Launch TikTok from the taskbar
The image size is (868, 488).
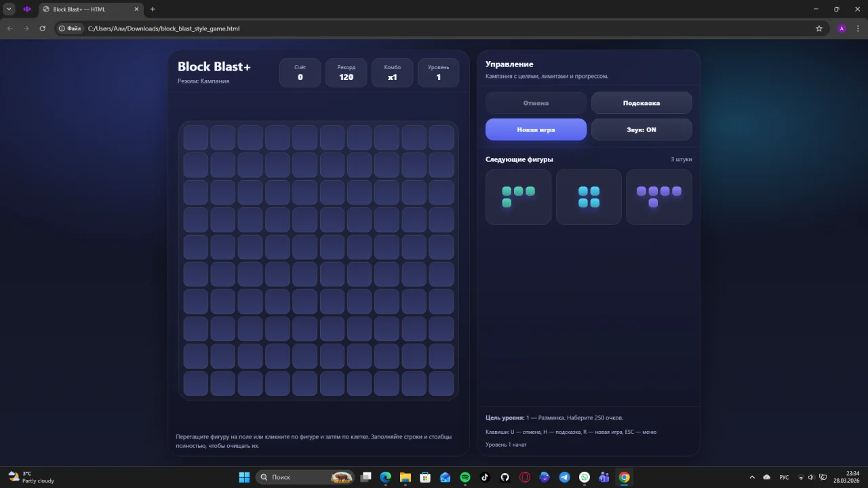tap(485, 477)
